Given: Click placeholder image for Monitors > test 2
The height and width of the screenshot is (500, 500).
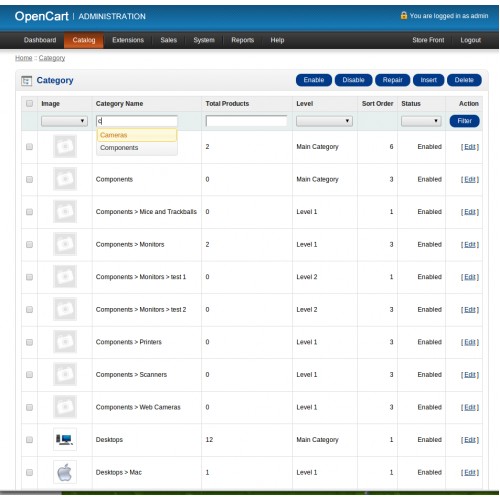Looking at the screenshot, I should pyautogui.click(x=65, y=309).
